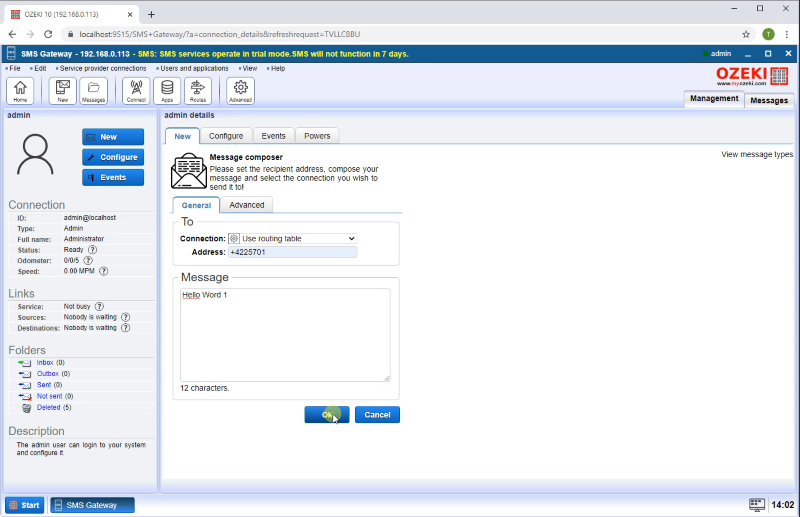Switch to the Configure tab
The height and width of the screenshot is (517, 800).
coord(226,136)
